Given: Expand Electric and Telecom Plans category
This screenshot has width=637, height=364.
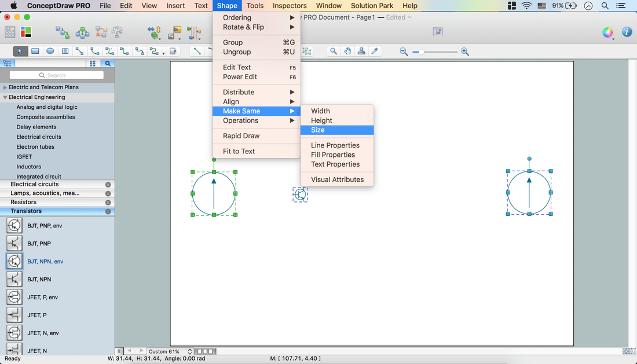Looking at the screenshot, I should click(x=5, y=87).
